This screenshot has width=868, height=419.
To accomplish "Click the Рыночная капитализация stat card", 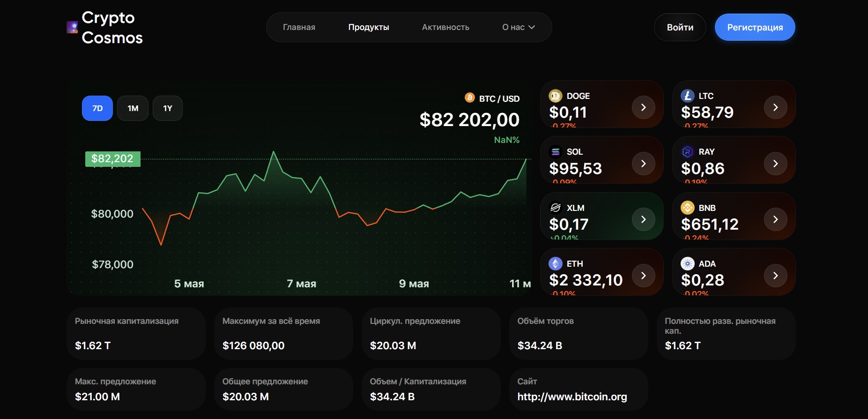I will coord(136,334).
